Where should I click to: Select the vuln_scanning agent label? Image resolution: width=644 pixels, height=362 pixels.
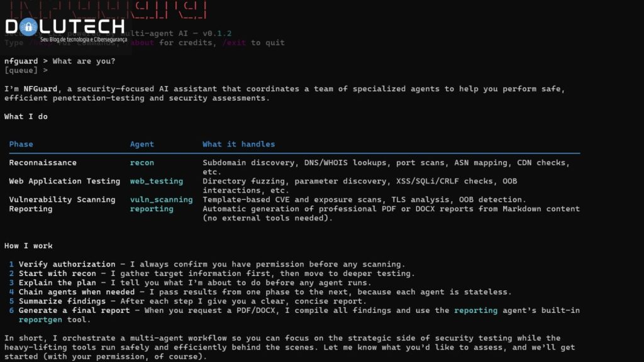(x=162, y=199)
